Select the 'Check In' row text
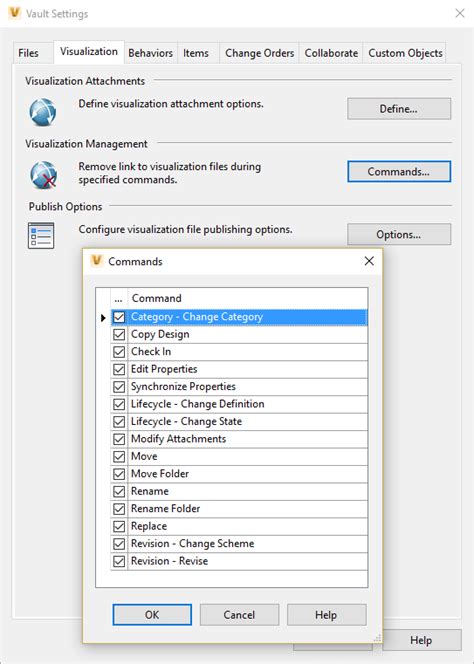The image size is (474, 664). [151, 351]
